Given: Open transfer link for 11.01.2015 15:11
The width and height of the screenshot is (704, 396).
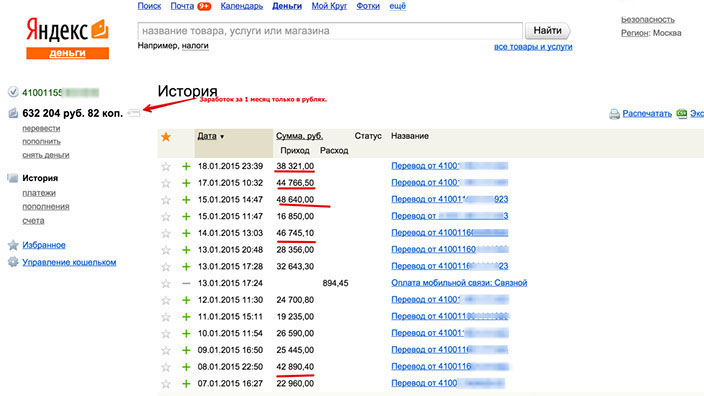Looking at the screenshot, I should pos(449,317).
